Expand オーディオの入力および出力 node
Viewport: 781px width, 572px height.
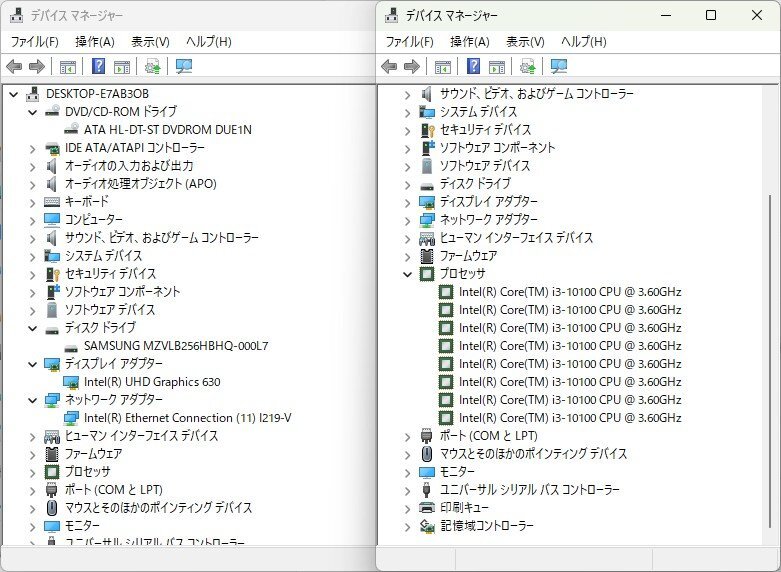tap(33, 166)
